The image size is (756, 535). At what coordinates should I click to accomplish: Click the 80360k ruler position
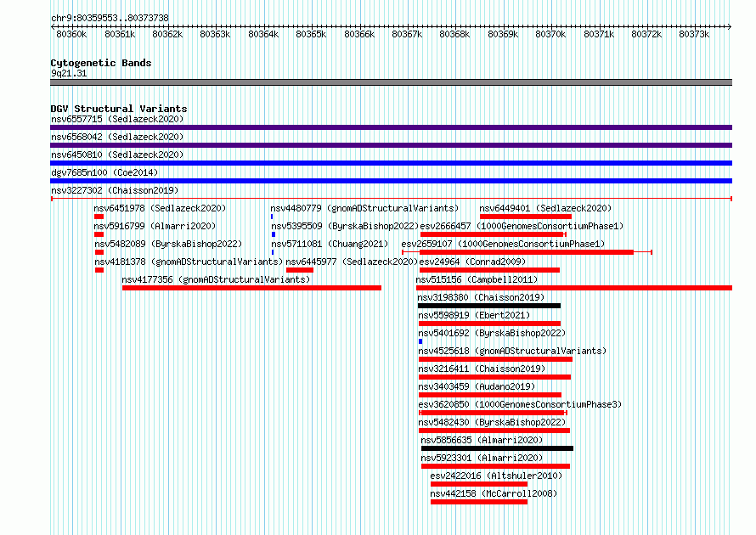(71, 34)
